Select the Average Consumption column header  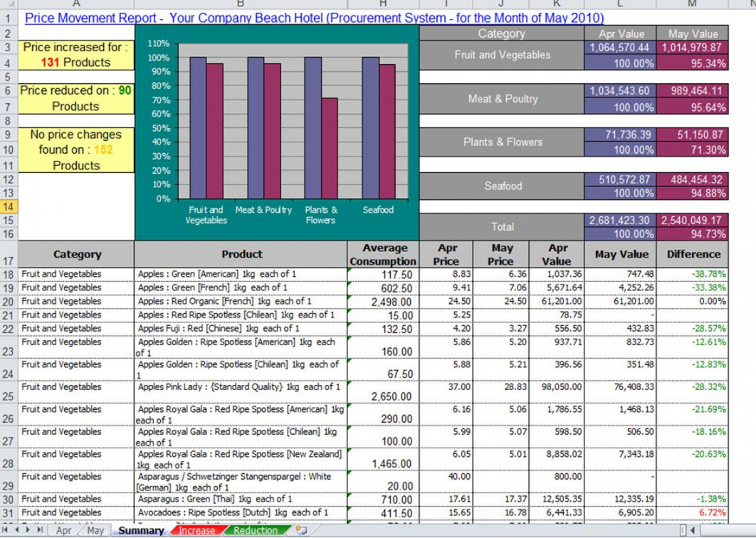384,254
